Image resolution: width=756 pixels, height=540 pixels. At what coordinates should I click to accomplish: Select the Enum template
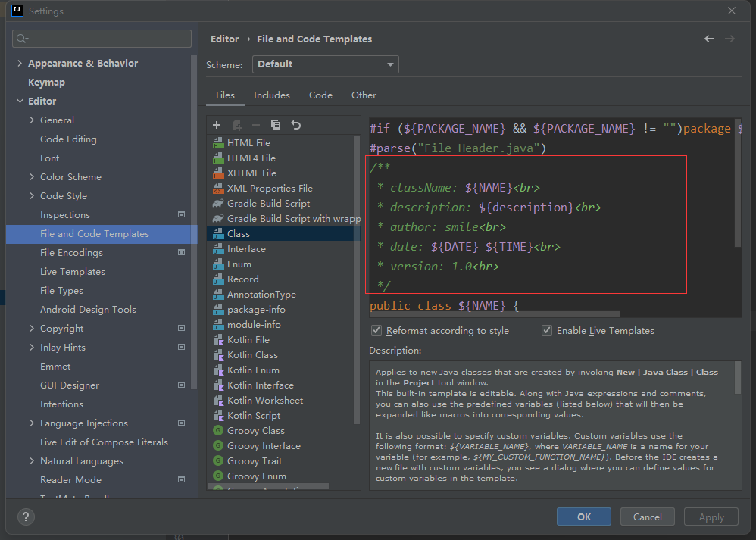tap(284, 264)
